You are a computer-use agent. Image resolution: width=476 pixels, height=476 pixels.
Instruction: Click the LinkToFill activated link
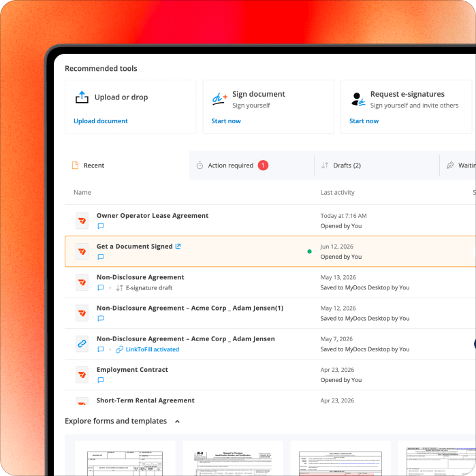tap(152, 349)
